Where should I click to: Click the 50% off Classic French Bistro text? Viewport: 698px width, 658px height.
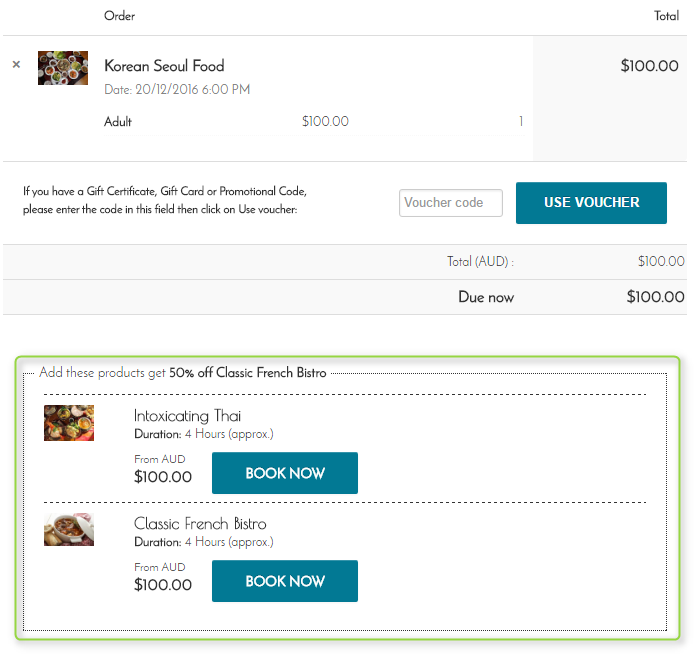coord(248,373)
